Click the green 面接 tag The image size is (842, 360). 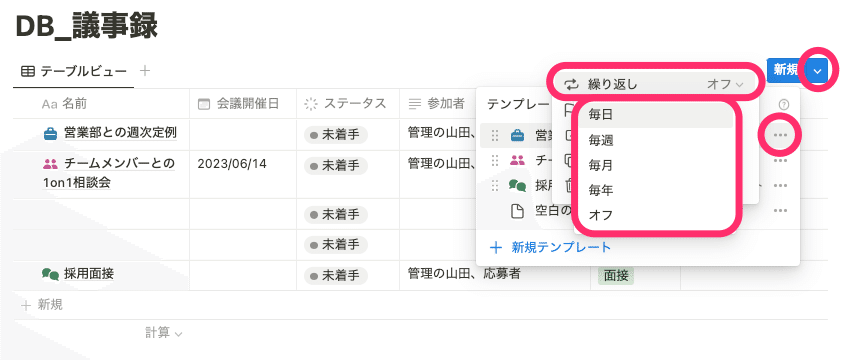[616, 276]
